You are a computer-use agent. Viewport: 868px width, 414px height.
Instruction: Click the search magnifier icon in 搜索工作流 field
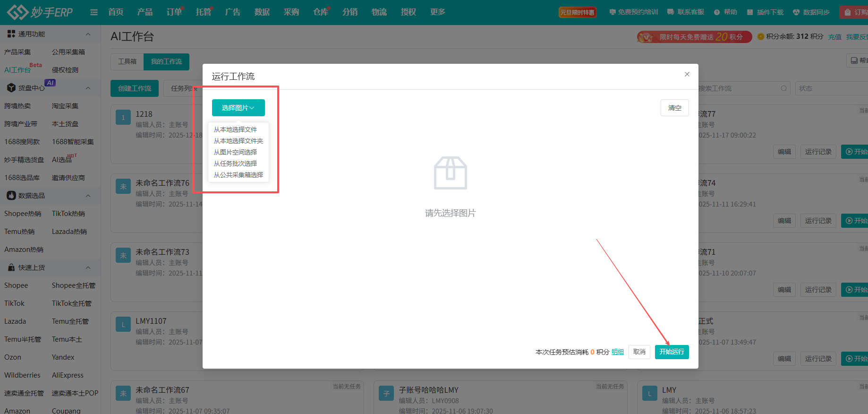(x=784, y=88)
